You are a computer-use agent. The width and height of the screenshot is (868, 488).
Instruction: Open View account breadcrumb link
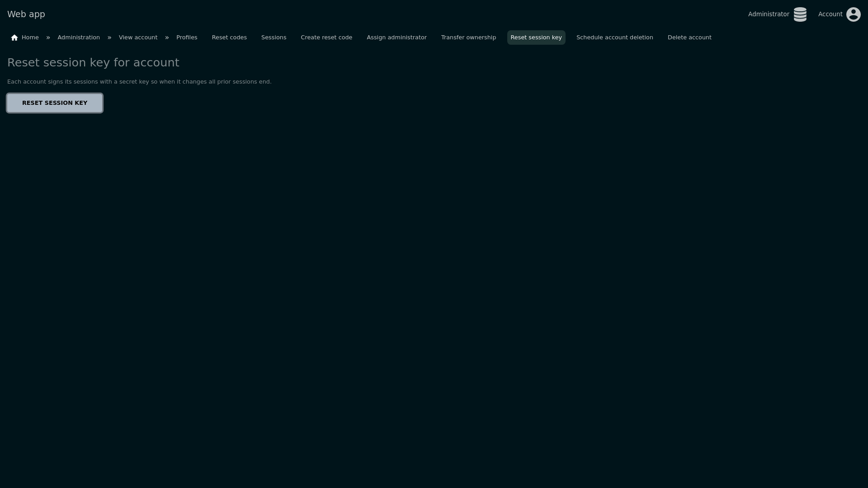click(138, 38)
